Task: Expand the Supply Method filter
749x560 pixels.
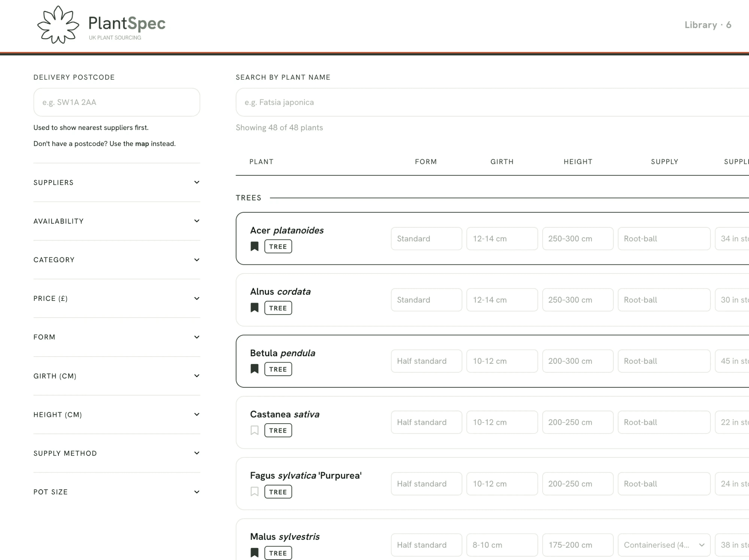Action: pyautogui.click(x=117, y=453)
